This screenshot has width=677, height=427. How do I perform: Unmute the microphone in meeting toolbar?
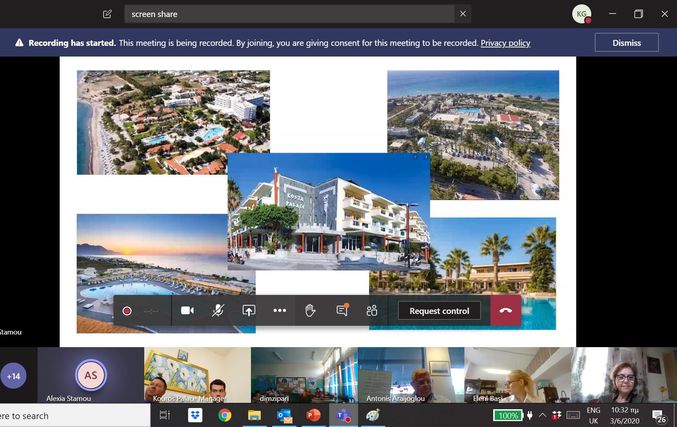pyautogui.click(x=218, y=311)
